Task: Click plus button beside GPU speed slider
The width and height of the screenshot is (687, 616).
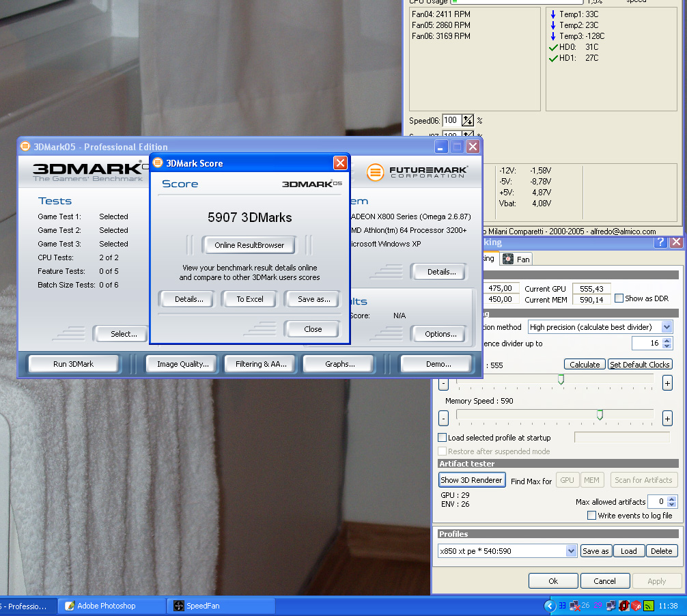Action: (667, 383)
